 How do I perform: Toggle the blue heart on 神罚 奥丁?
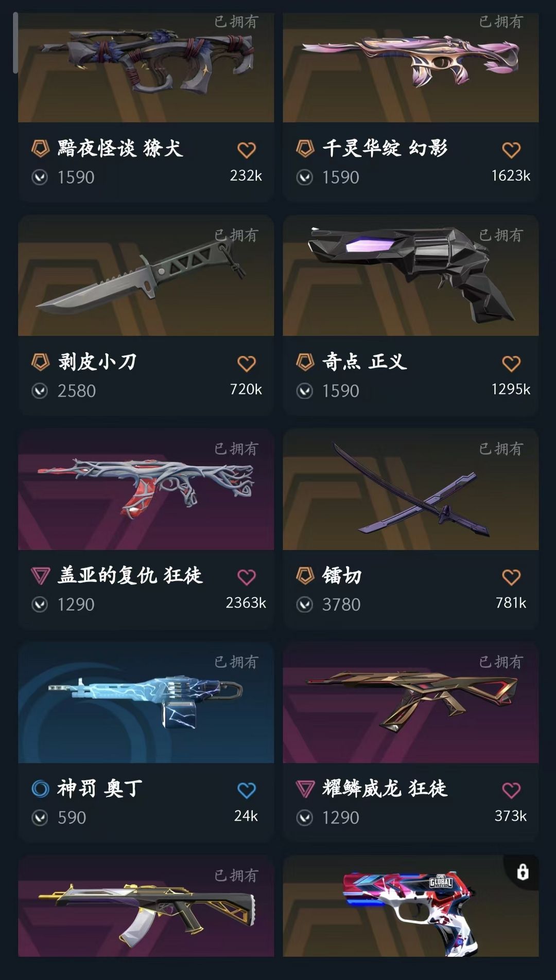point(247,790)
